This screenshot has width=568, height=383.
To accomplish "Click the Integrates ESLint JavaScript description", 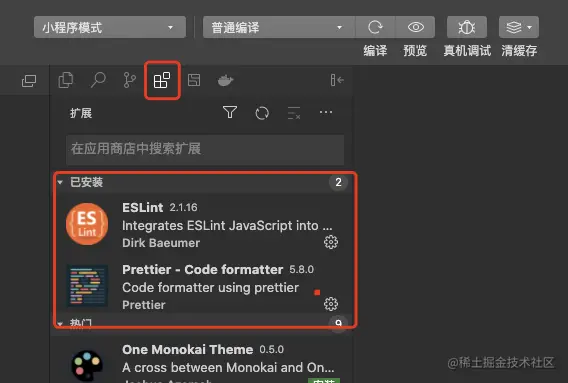I will (x=227, y=226).
